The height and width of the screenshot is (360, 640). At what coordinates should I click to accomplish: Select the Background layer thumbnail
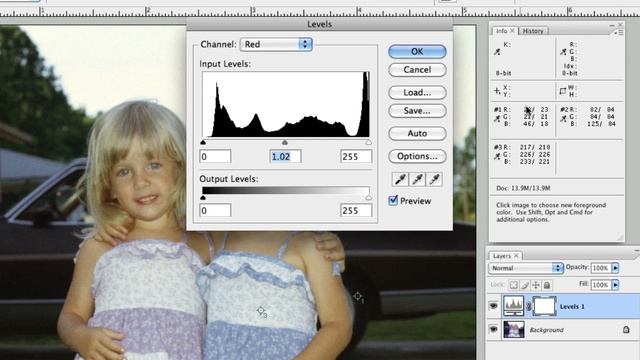click(x=513, y=329)
